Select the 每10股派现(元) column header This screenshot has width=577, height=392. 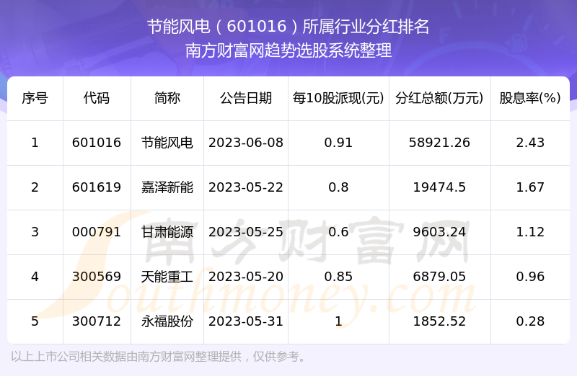338,98
